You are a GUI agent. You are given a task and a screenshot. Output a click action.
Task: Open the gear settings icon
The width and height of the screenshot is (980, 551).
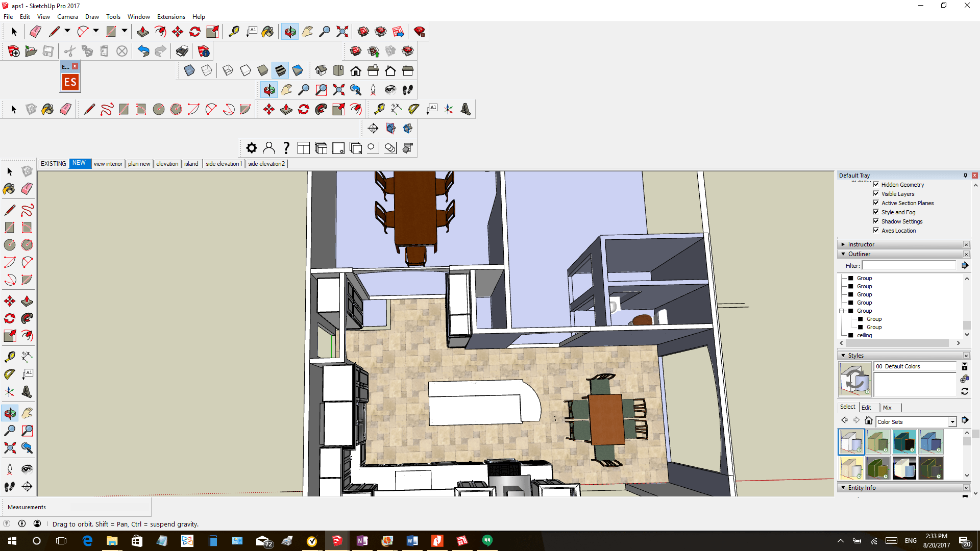(252, 148)
